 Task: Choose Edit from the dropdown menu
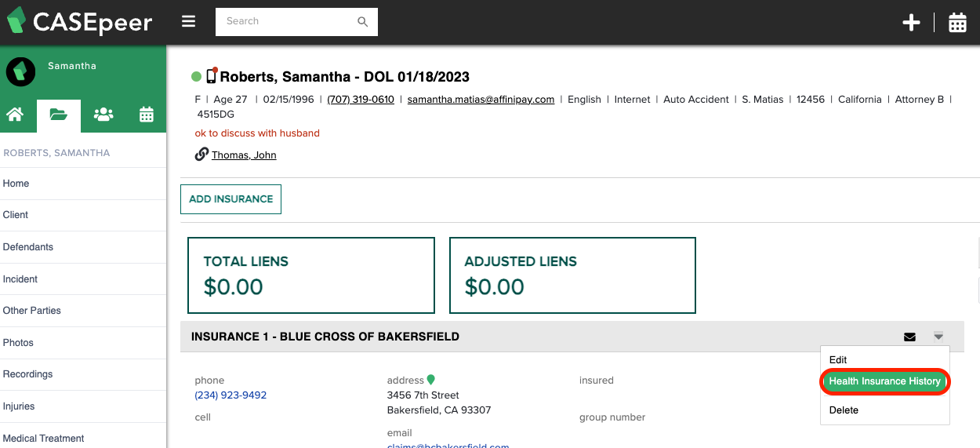pyautogui.click(x=837, y=359)
